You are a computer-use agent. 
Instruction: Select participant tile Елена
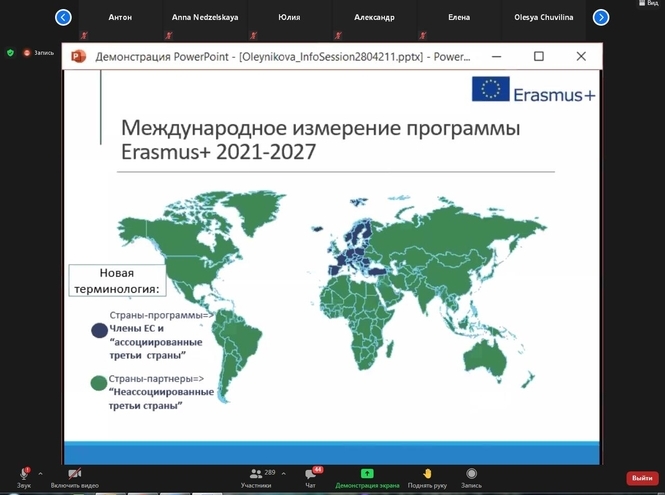459,20
